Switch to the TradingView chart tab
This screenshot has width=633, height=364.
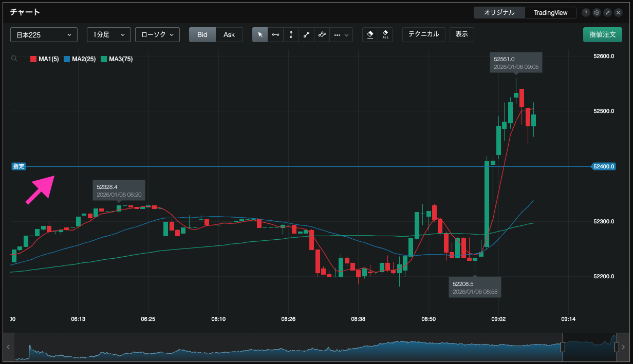[x=550, y=12]
